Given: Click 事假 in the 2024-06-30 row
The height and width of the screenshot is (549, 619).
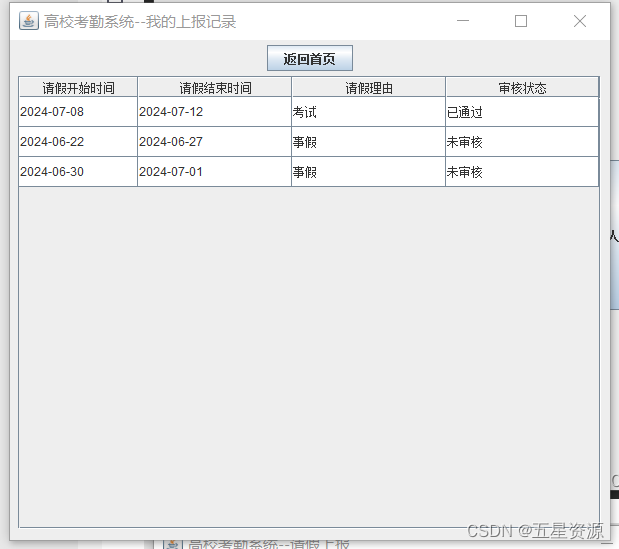Looking at the screenshot, I should [x=368, y=172].
